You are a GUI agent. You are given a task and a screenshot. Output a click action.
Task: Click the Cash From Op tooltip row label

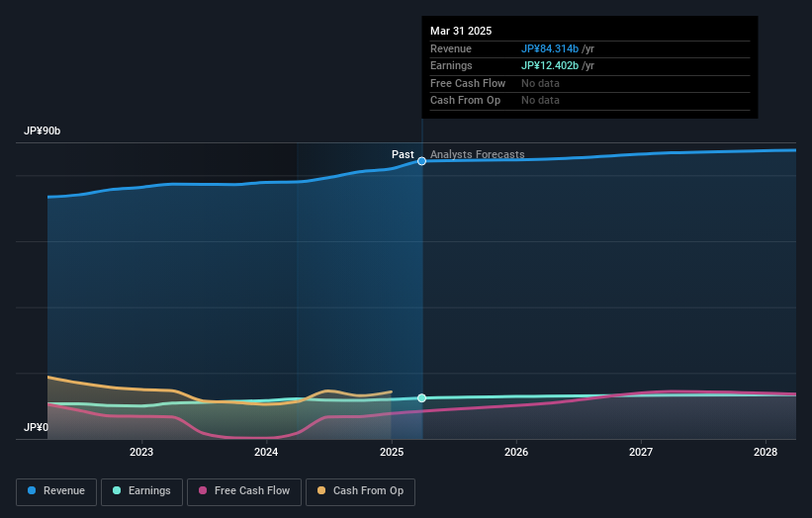click(x=465, y=101)
